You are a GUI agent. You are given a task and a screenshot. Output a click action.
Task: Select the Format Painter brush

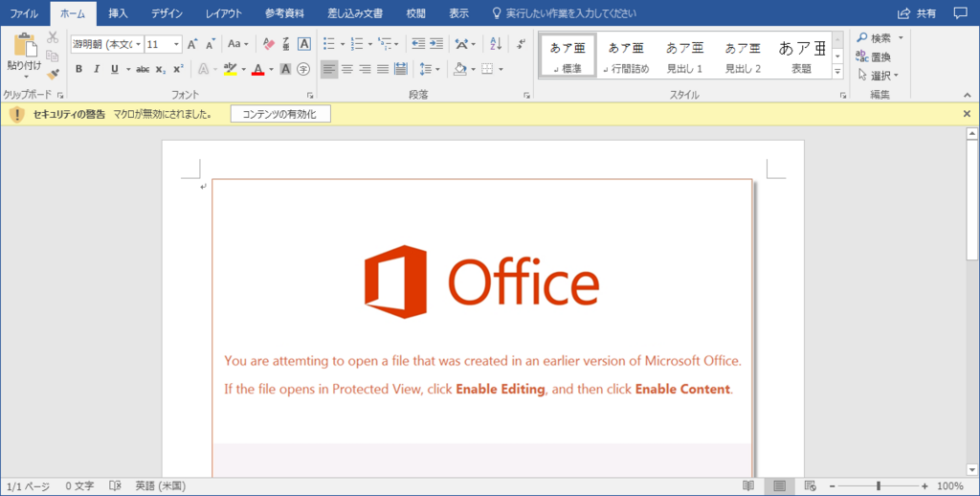[x=53, y=75]
